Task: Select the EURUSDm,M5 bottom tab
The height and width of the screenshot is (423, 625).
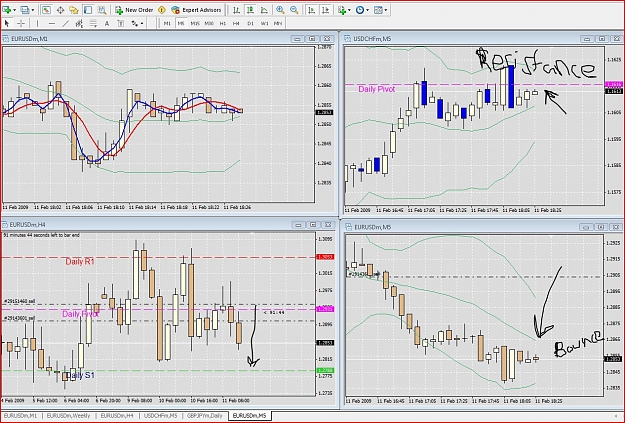Action: (250, 416)
